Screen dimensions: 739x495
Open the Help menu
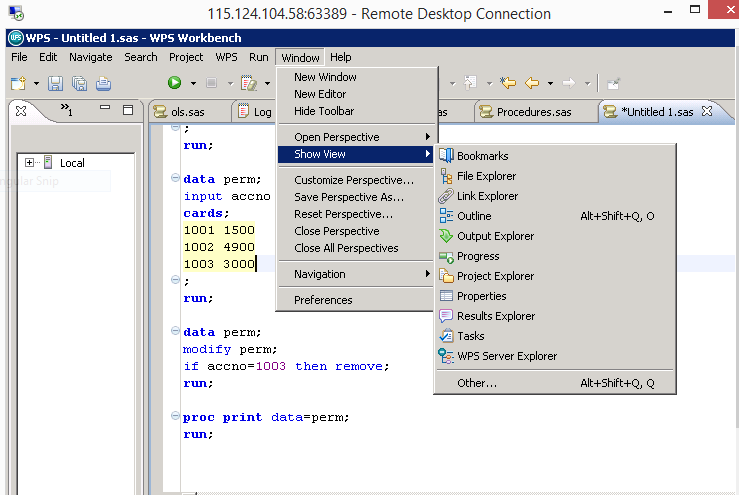coord(340,57)
